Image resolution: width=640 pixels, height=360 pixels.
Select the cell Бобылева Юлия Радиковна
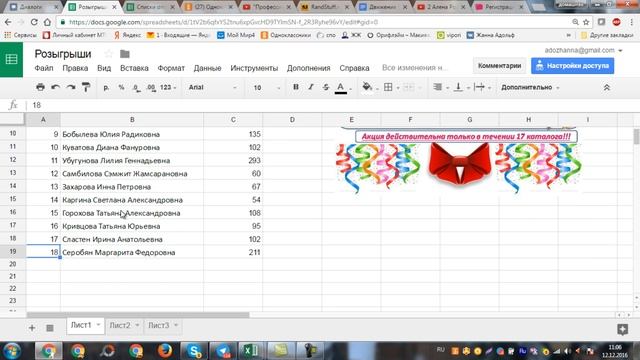click(132, 134)
